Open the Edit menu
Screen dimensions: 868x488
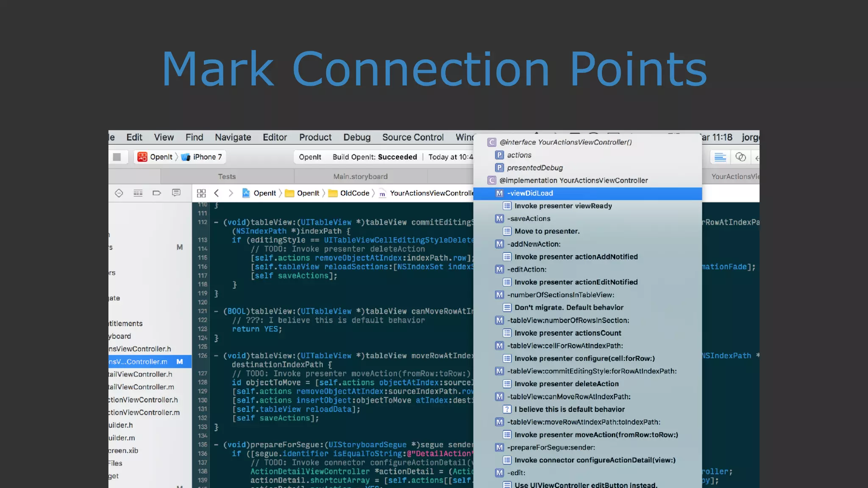click(x=134, y=137)
